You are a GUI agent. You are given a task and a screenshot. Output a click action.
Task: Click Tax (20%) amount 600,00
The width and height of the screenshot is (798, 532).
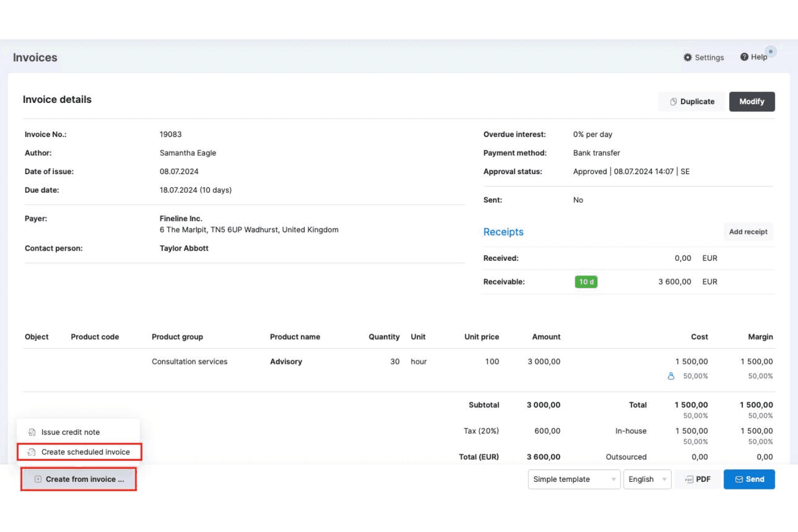[x=547, y=431]
